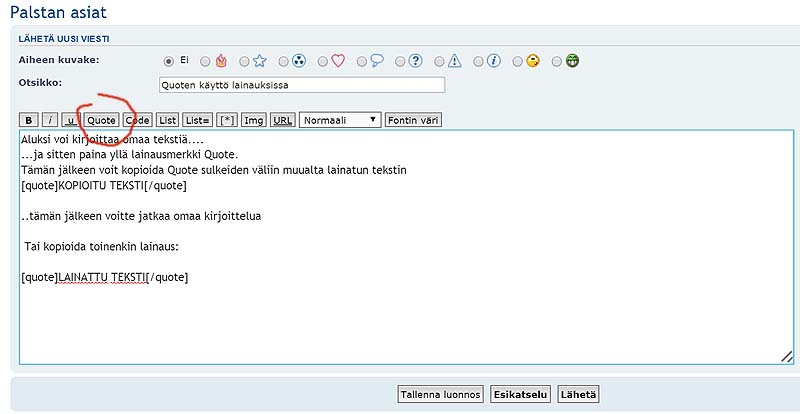The width and height of the screenshot is (800, 414).
Task: Tick the radio button beside the green grinning smiley
Action: 557,61
